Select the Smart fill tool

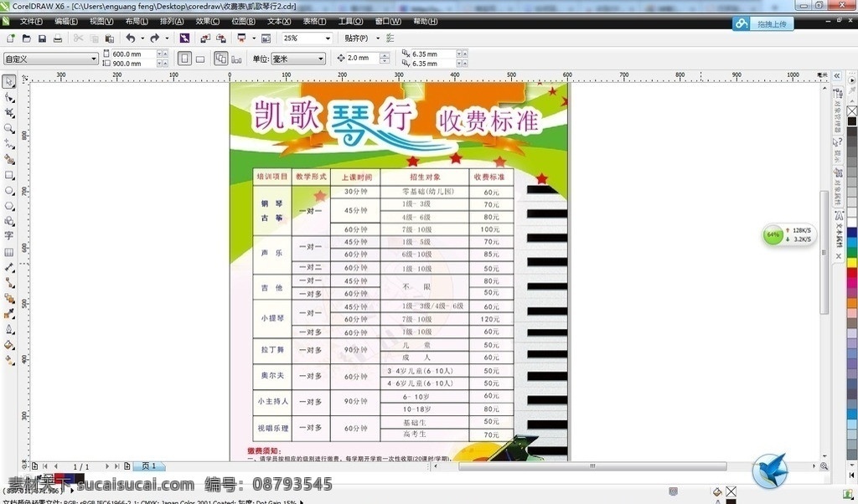pos(8,160)
